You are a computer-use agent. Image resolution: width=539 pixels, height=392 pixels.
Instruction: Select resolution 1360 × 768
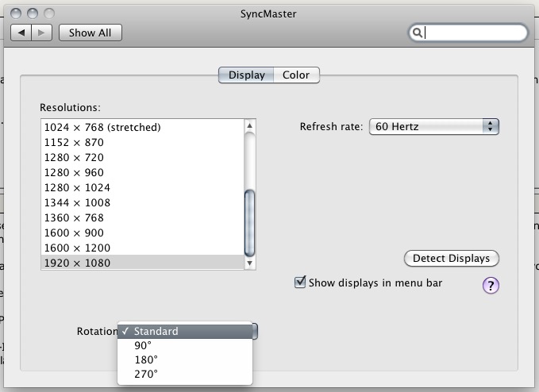coord(142,218)
